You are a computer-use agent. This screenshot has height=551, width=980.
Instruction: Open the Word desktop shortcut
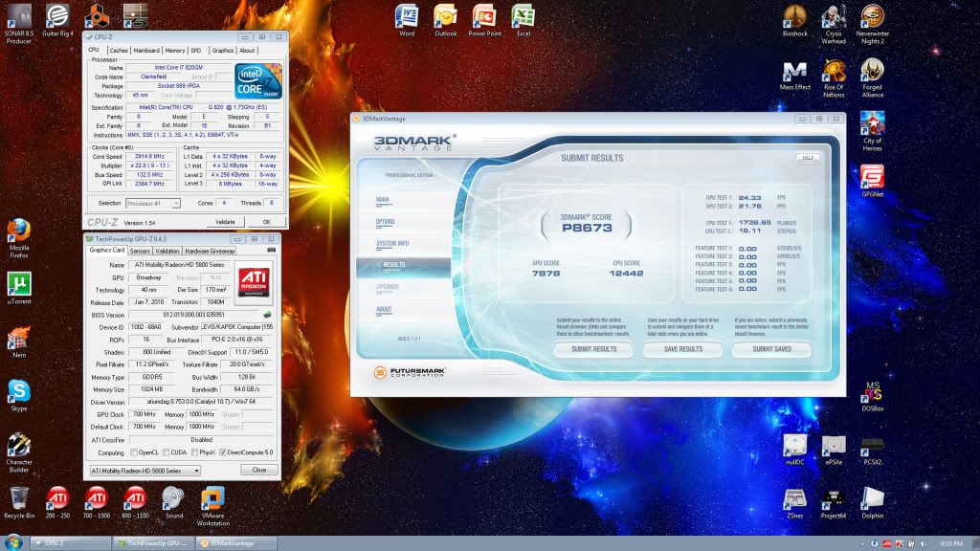coord(407,21)
